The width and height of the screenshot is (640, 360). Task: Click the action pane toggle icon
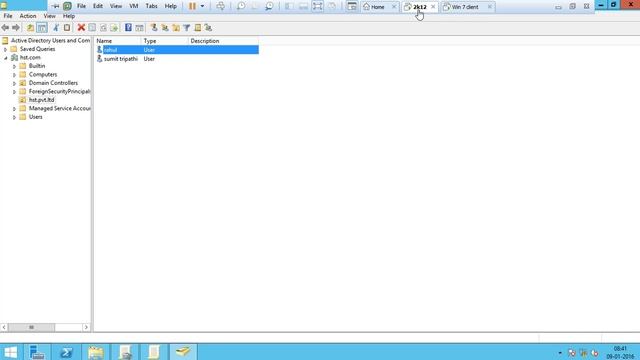point(140,28)
